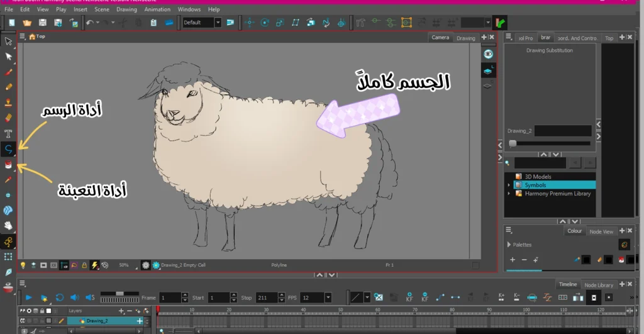Viewport: 644px width, 334px height.
Task: Toggle the sound scrubbing button
Action: point(90,298)
